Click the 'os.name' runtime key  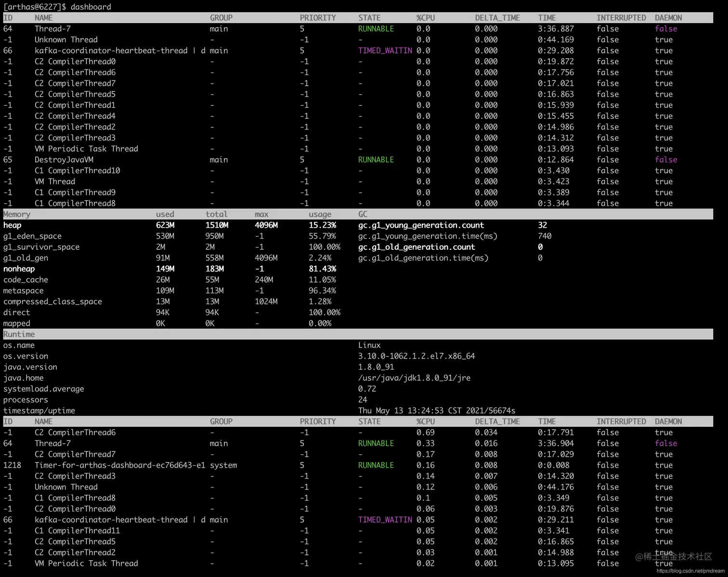[x=19, y=346]
